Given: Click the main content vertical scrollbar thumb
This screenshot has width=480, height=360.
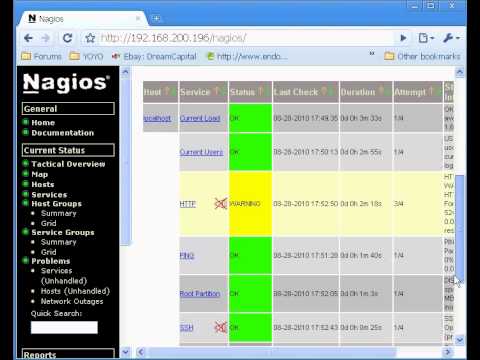Looking at the screenshot, I should [x=460, y=228].
